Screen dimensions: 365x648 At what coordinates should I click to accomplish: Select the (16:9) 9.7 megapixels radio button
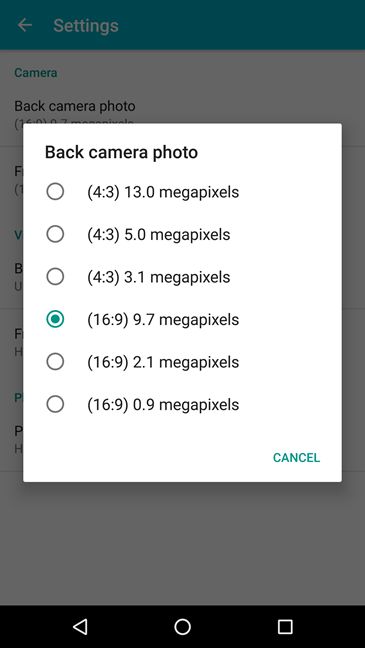tap(55, 319)
